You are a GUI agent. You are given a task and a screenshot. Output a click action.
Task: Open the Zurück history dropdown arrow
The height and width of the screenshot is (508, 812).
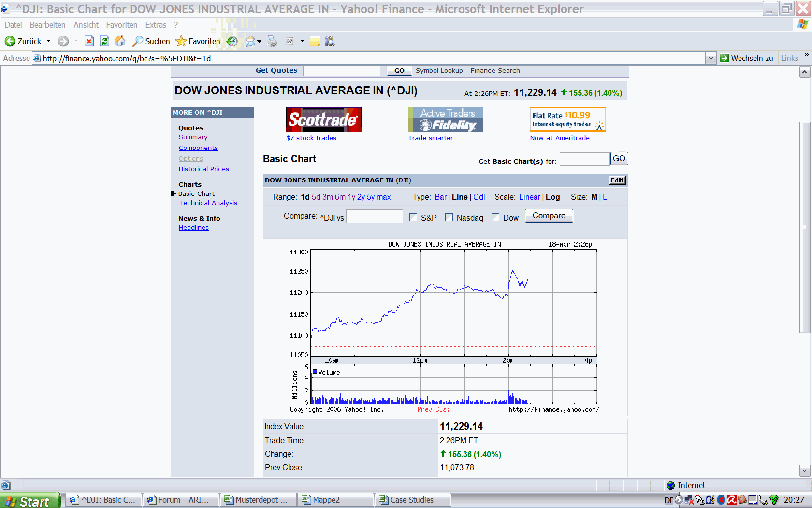pyautogui.click(x=48, y=41)
